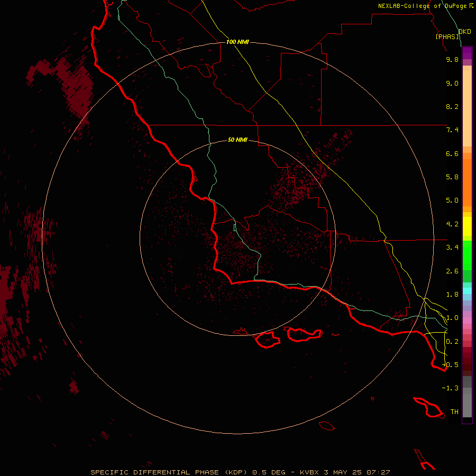This screenshot has height=476, width=476.
Task: Click the 6.6 scale value
Action: (452, 153)
